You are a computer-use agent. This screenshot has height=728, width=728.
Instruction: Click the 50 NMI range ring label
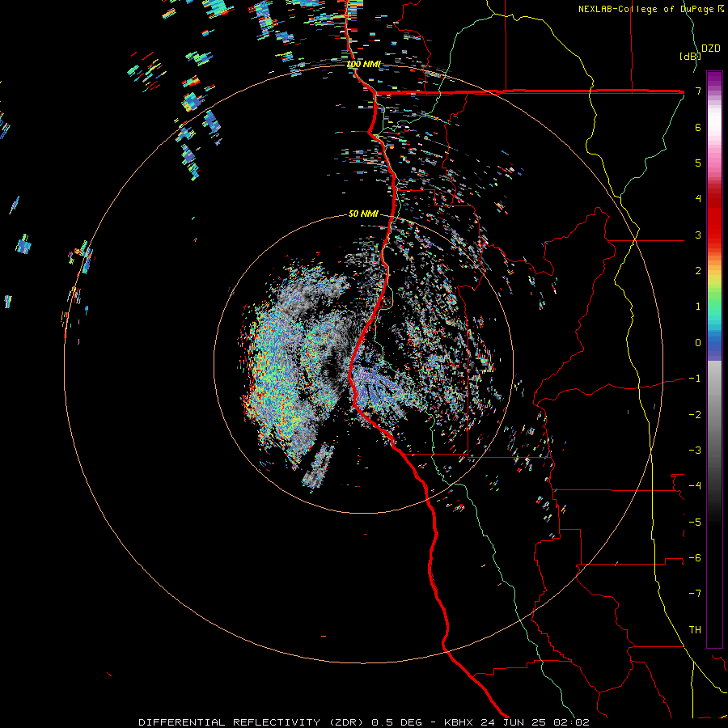[363, 214]
